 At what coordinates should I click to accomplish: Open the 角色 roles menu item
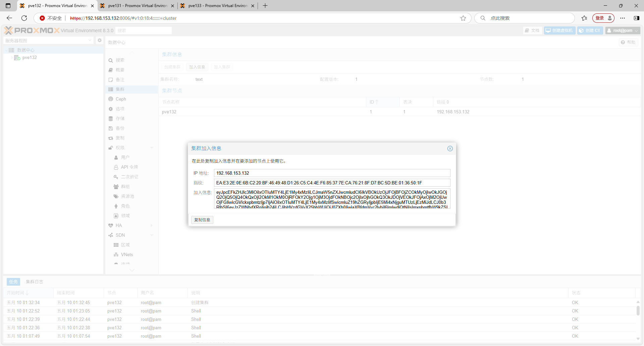coord(131,206)
